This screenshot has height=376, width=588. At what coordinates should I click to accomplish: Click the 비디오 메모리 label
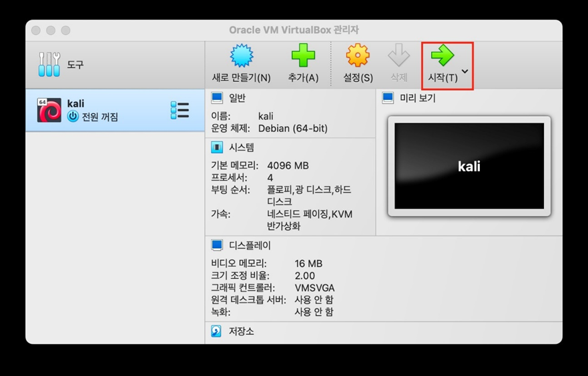239,263
